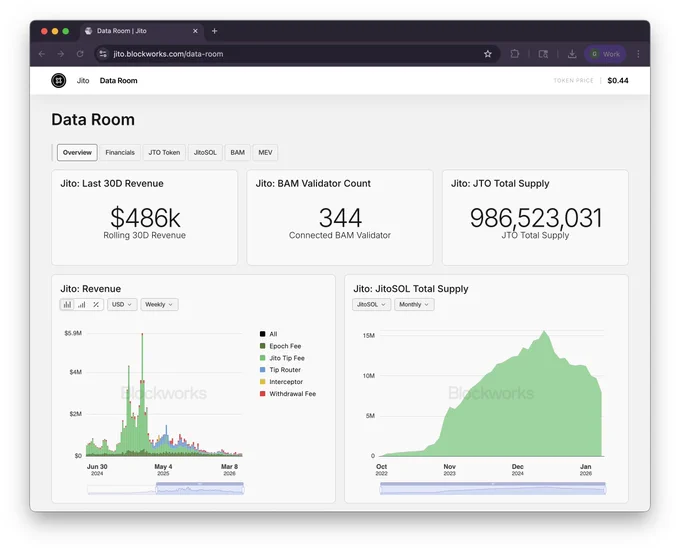Switch to the MEV tab
The image size is (680, 551).
265,153
